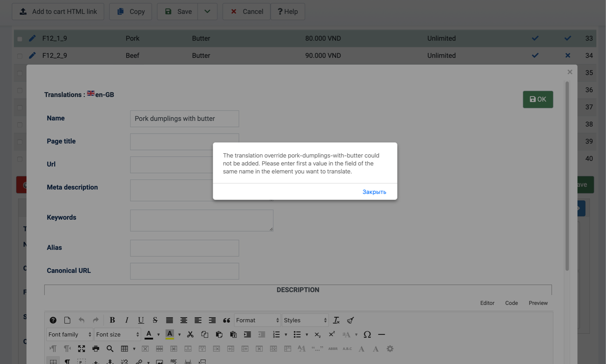This screenshot has width=606, height=364.
Task: Click Закрыть to dismiss the alert
Action: tap(374, 192)
